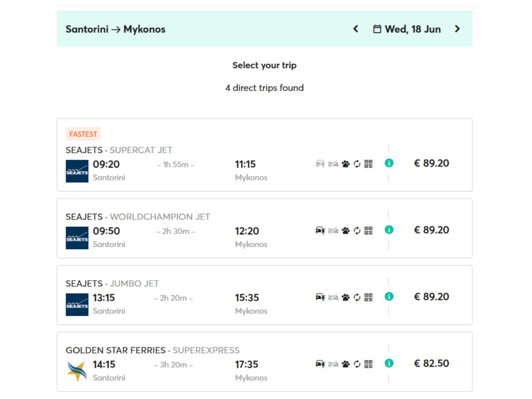Click the pets allowed paw icon on SUPERCAT JET

[345, 164]
